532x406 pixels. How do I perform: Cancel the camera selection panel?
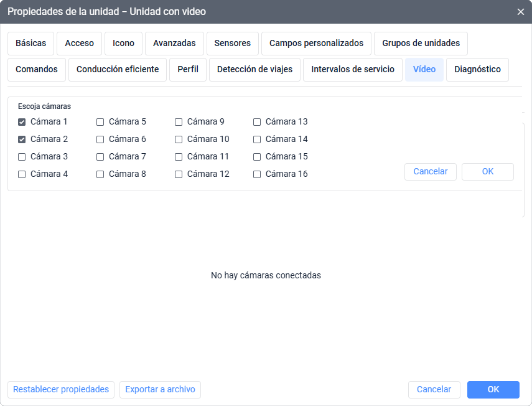click(431, 172)
